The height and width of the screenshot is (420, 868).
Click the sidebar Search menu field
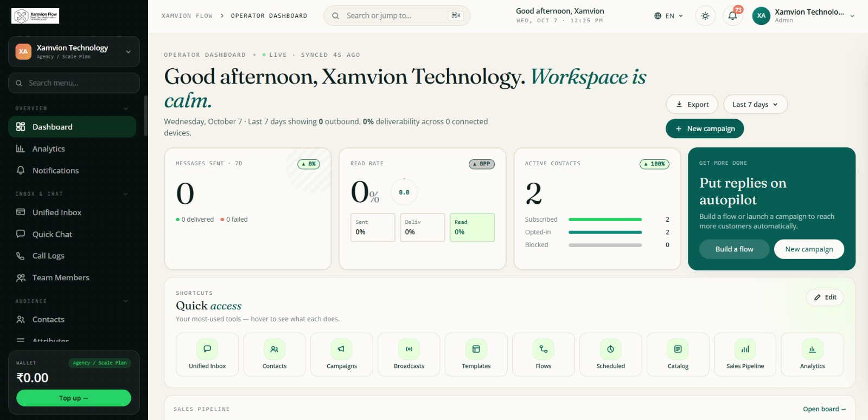coord(74,83)
